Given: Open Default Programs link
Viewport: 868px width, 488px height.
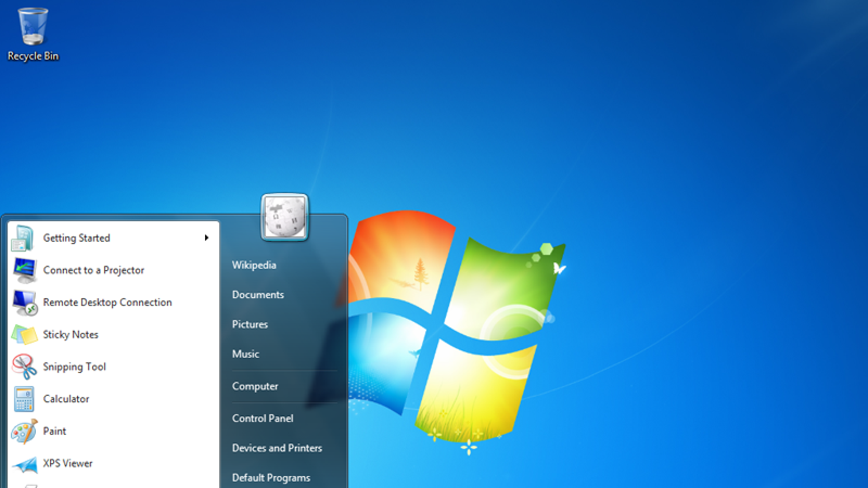Looking at the screenshot, I should click(x=271, y=478).
